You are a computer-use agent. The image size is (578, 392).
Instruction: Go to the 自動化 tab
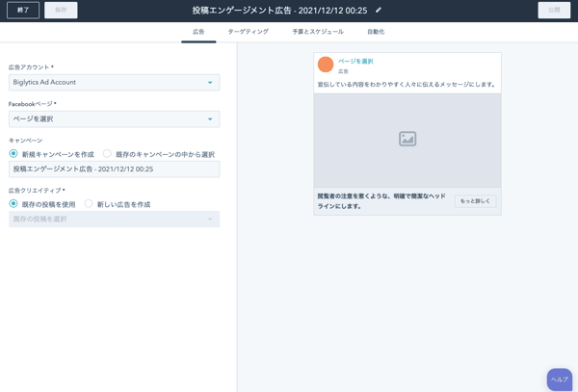click(x=376, y=32)
